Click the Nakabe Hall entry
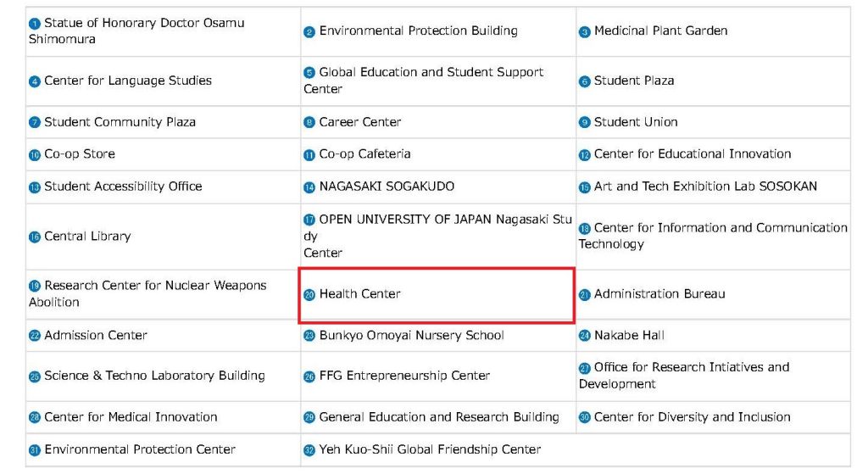Viewport: 868px width, 474px height. pos(629,336)
